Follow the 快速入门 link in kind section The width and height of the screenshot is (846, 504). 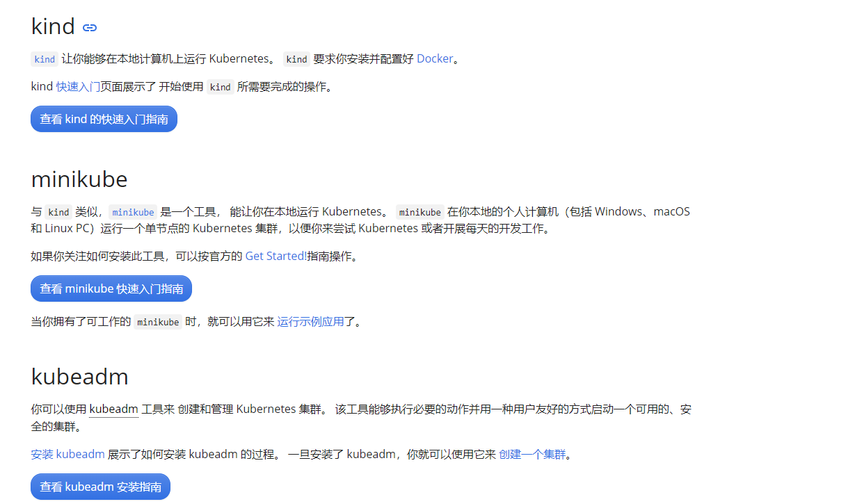pyautogui.click(x=78, y=87)
